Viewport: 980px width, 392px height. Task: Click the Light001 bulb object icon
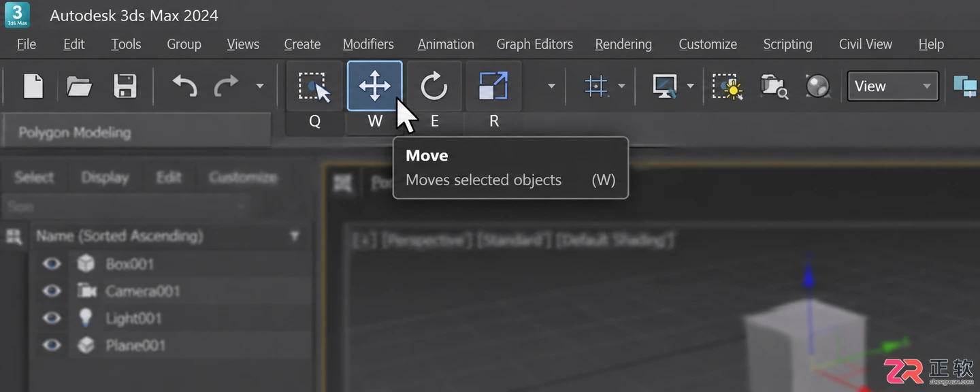pyautogui.click(x=85, y=318)
